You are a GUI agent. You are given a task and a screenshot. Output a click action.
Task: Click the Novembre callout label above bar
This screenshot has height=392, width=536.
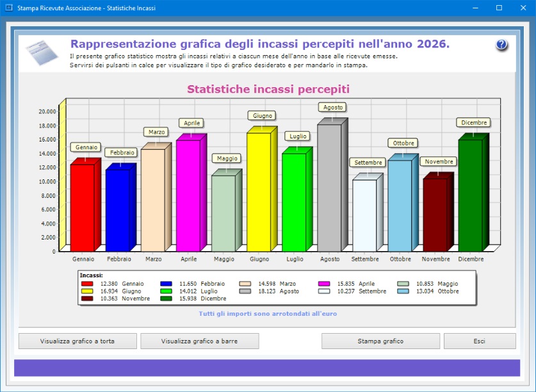tap(439, 161)
